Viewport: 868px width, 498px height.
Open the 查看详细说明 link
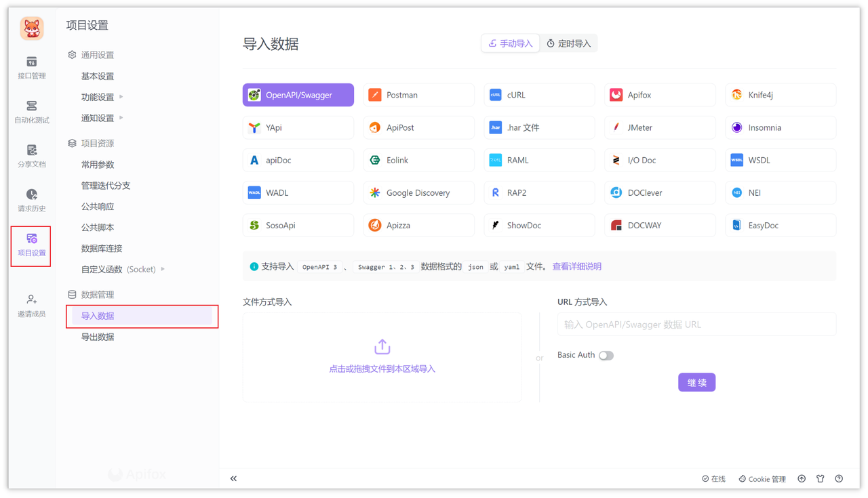[576, 266]
